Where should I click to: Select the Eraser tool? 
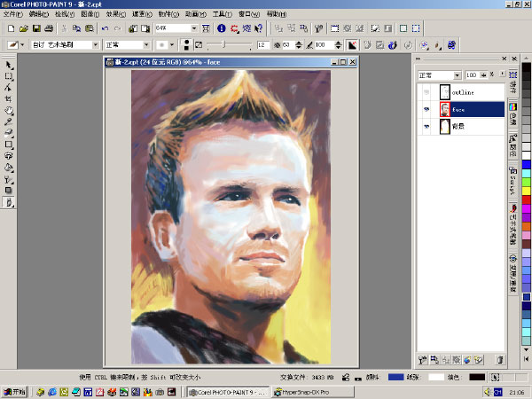[x=9, y=133]
